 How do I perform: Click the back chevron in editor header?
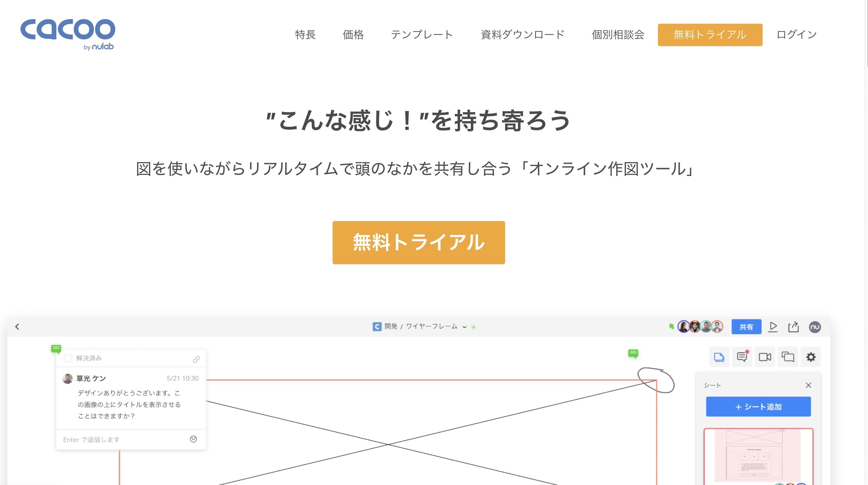click(17, 327)
